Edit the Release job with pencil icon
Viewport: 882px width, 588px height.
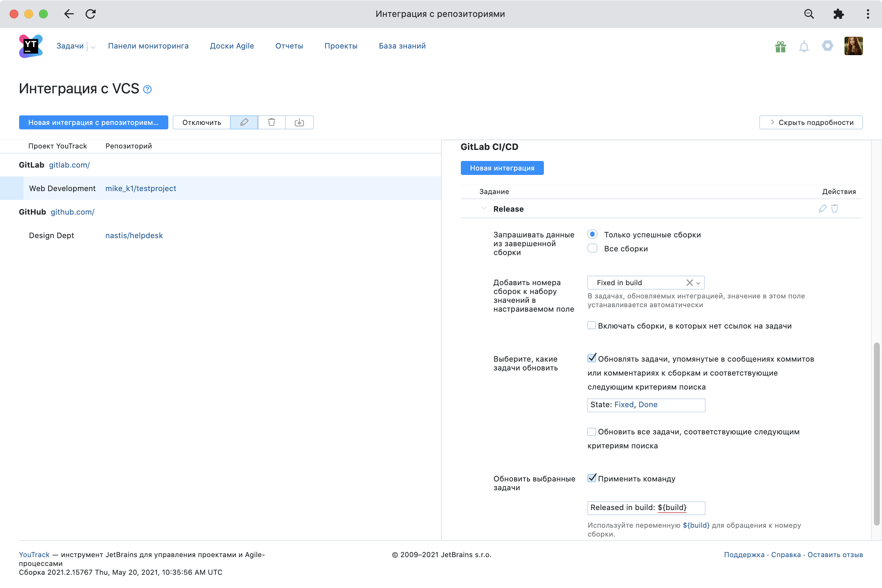point(822,208)
